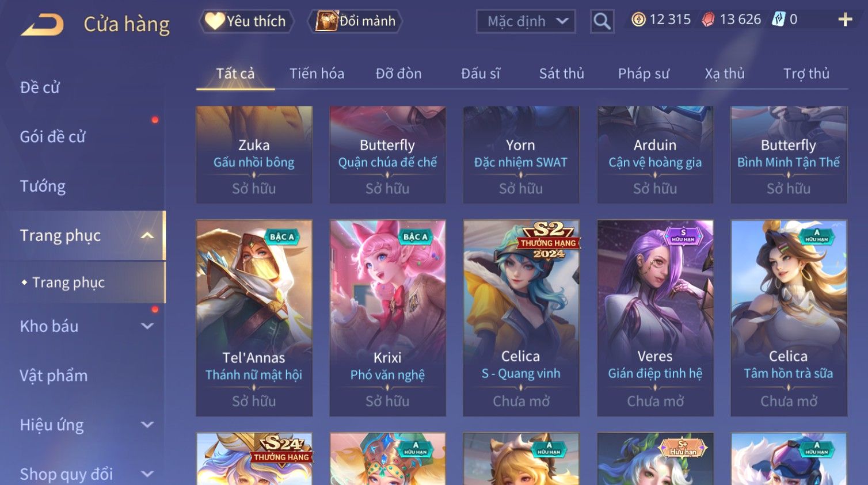The height and width of the screenshot is (485, 868).
Task: Click the golden back arrow icon
Action: click(42, 25)
